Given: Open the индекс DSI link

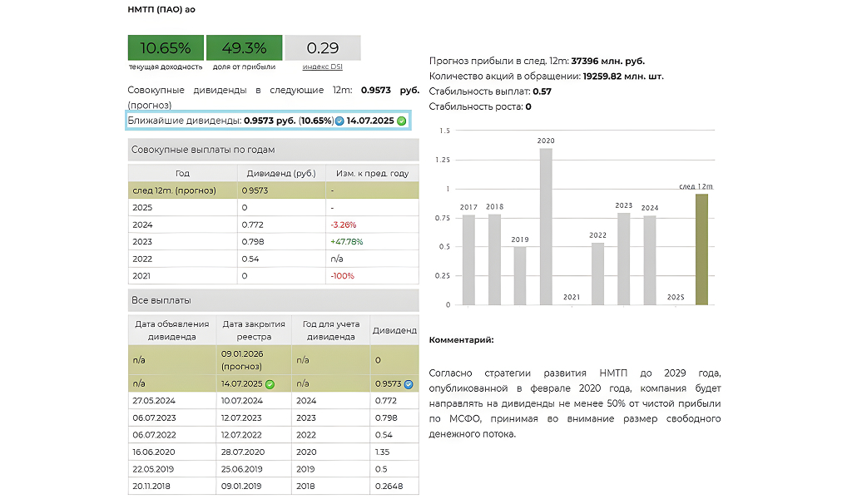Looking at the screenshot, I should tap(324, 67).
